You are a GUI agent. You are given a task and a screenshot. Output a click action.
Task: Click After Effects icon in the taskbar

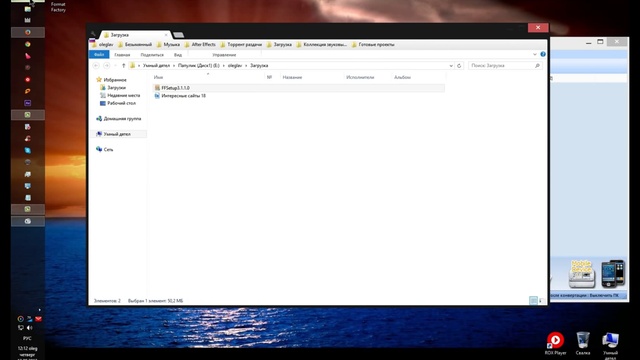[x=27, y=103]
